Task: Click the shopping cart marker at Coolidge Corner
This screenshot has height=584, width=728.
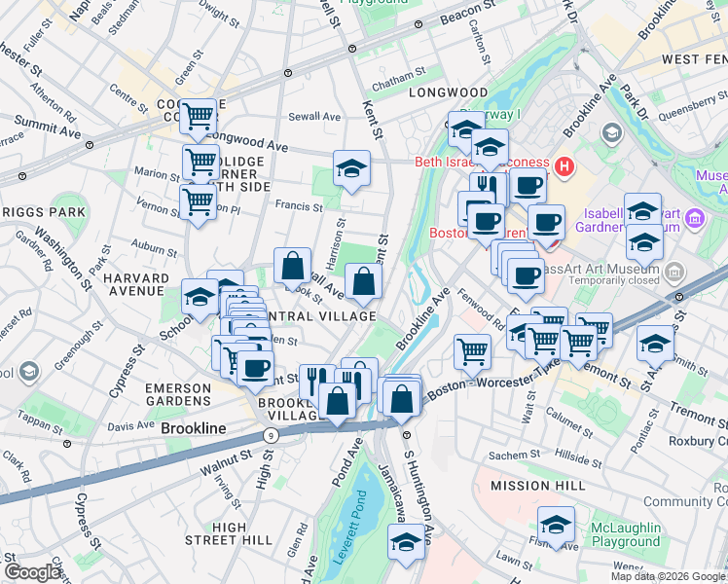Action: coord(199,117)
